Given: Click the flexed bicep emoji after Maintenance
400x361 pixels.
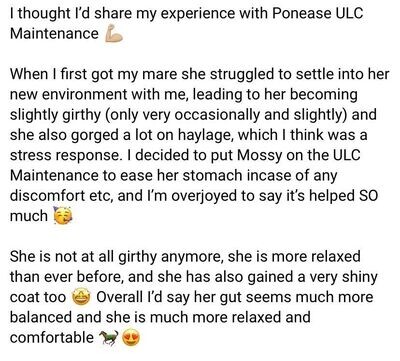Looking at the screenshot, I should coord(114,34).
